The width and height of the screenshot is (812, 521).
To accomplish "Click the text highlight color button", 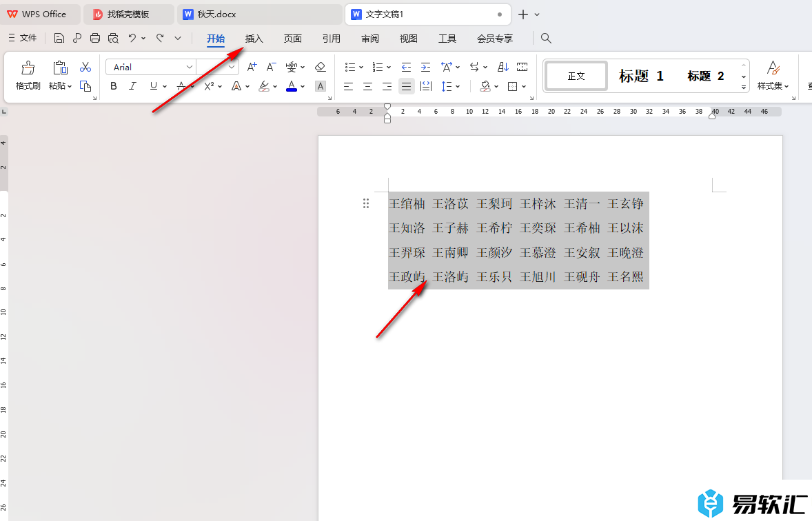I will [x=264, y=86].
